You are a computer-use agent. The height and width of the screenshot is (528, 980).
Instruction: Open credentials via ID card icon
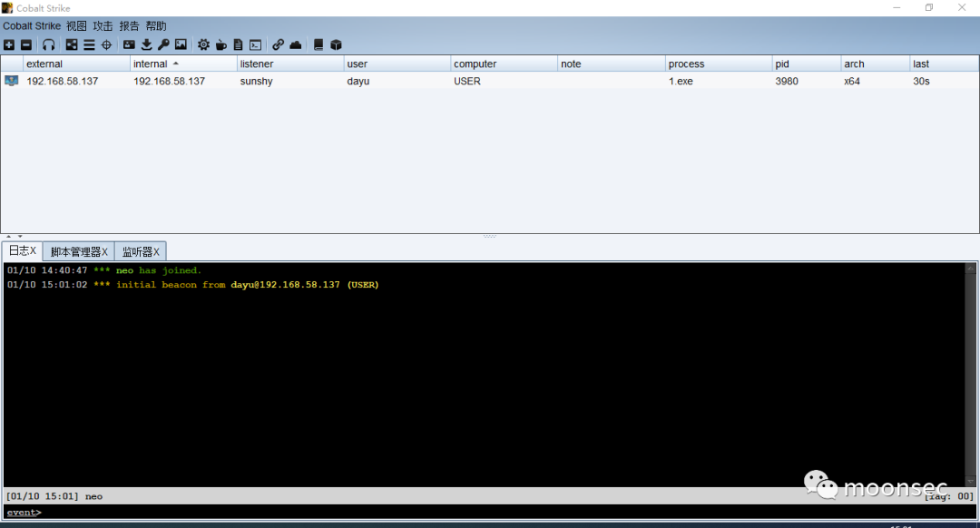click(x=129, y=45)
